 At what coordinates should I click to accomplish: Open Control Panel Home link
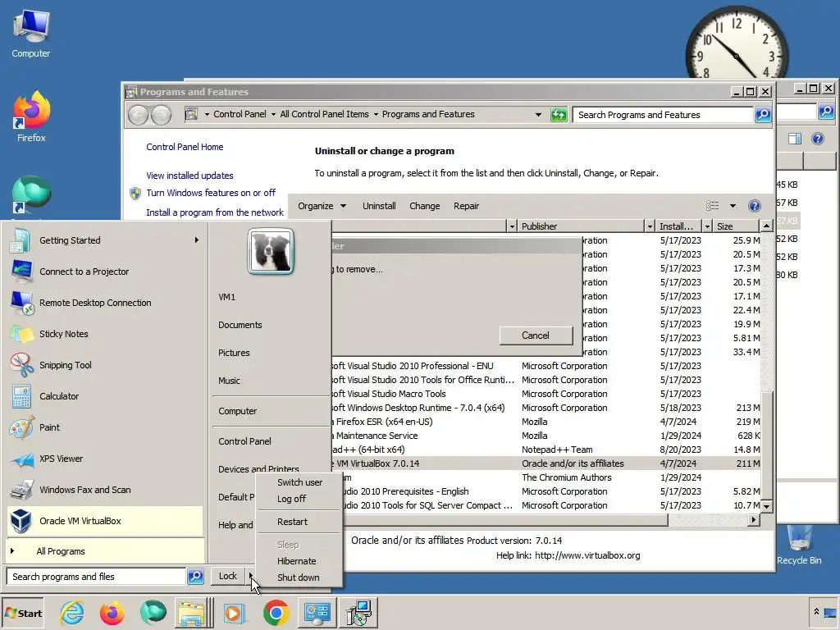pos(185,147)
